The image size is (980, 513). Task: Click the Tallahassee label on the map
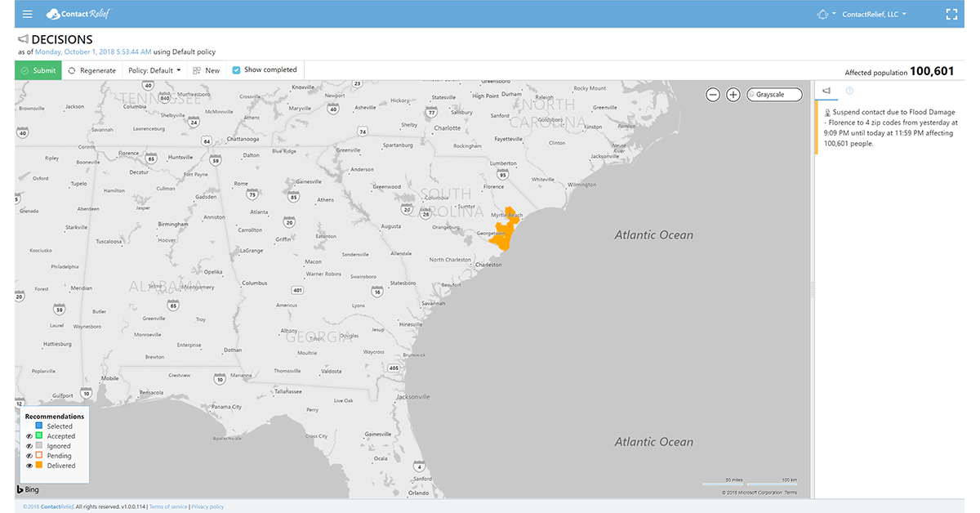(x=289, y=391)
